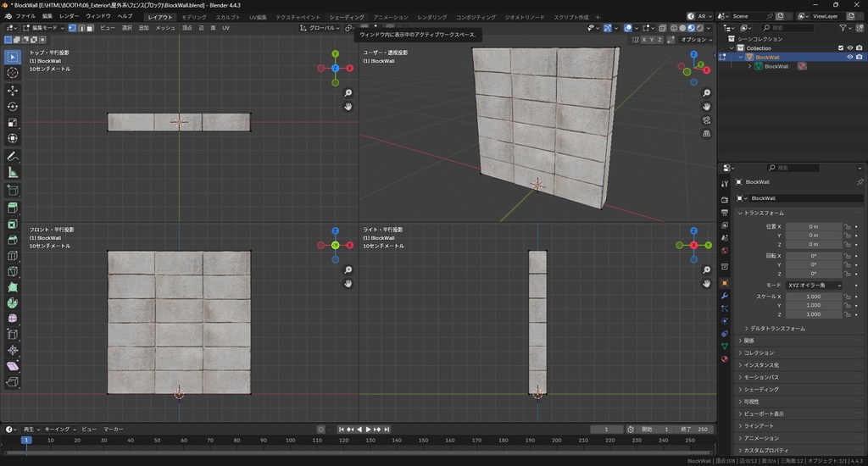Expand the Delta Transform section
This screenshot has width=868, height=466.
776,328
